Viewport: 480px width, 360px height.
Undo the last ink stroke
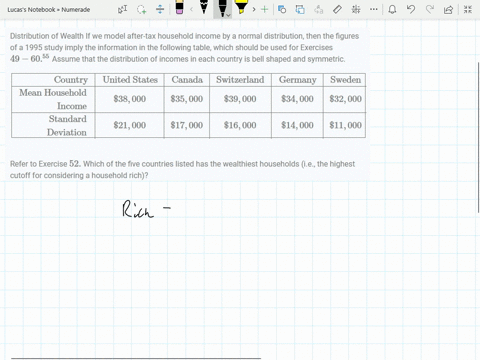pyautogui.click(x=411, y=9)
